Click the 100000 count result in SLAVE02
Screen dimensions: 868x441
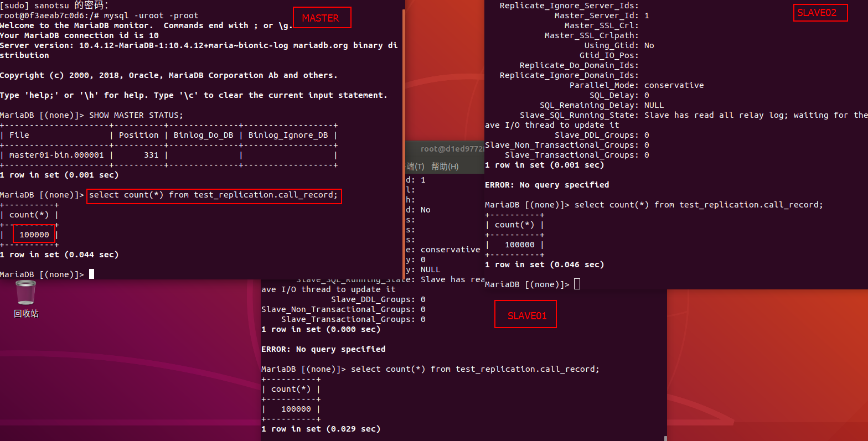(x=519, y=245)
